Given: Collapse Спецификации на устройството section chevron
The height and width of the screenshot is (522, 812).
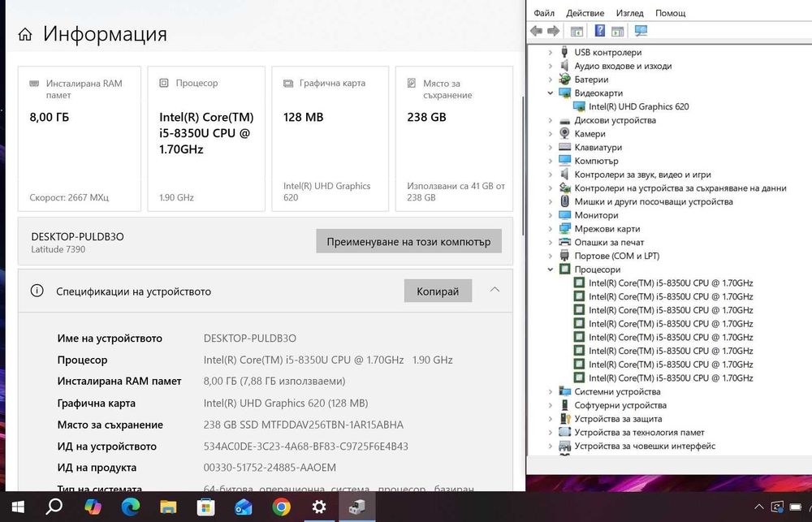Looking at the screenshot, I should pyautogui.click(x=495, y=290).
